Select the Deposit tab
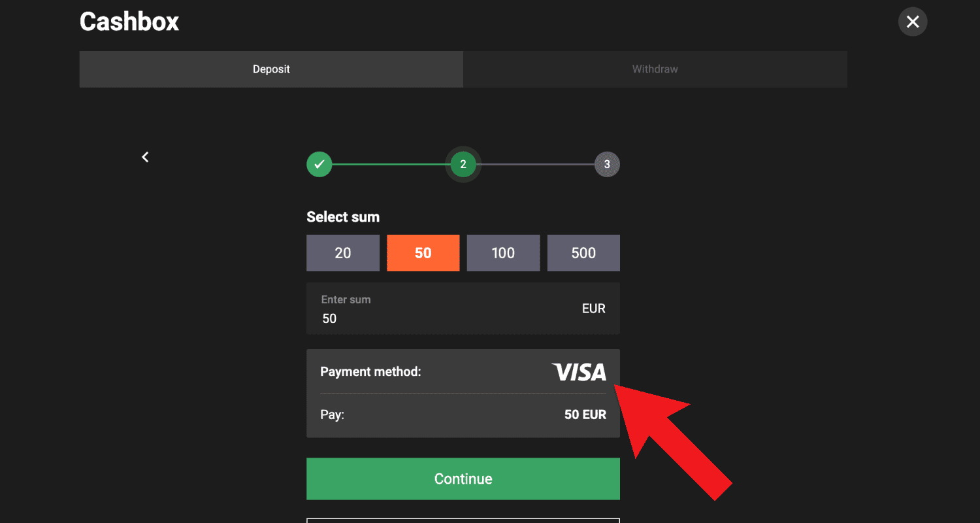980x523 pixels. 271,69
